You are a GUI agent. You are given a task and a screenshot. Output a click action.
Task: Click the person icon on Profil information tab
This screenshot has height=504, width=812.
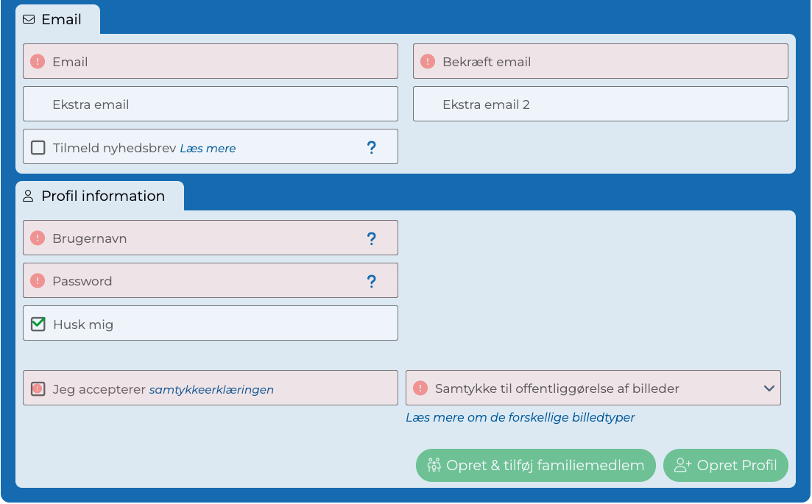coord(29,196)
